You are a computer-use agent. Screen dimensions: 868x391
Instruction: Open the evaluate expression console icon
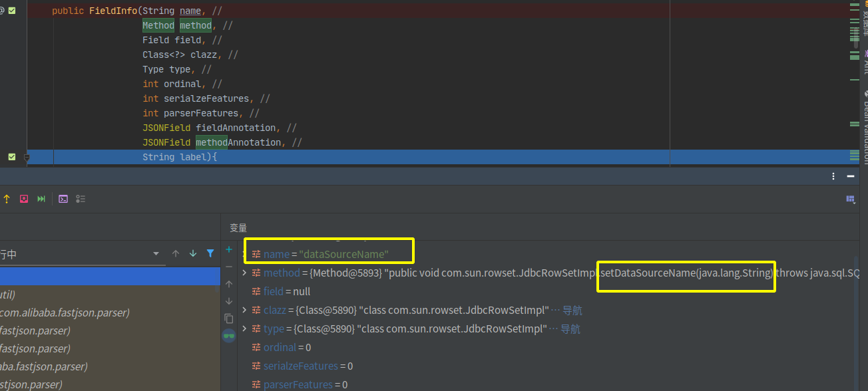[x=63, y=199]
